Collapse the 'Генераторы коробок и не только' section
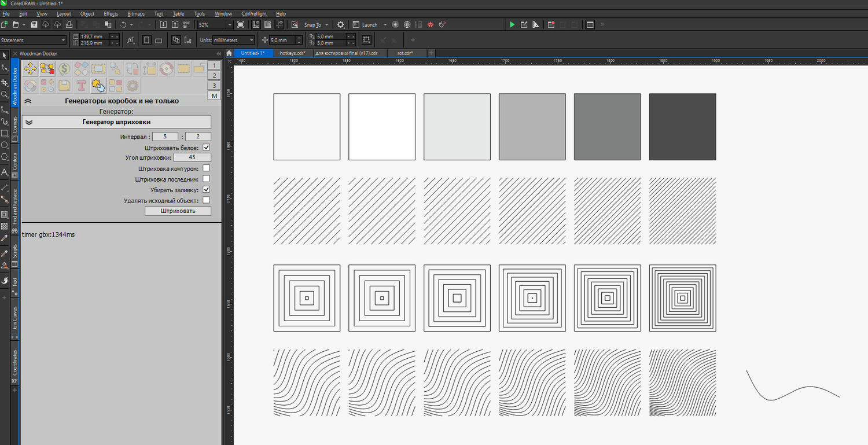The image size is (868, 445). pyautogui.click(x=28, y=101)
